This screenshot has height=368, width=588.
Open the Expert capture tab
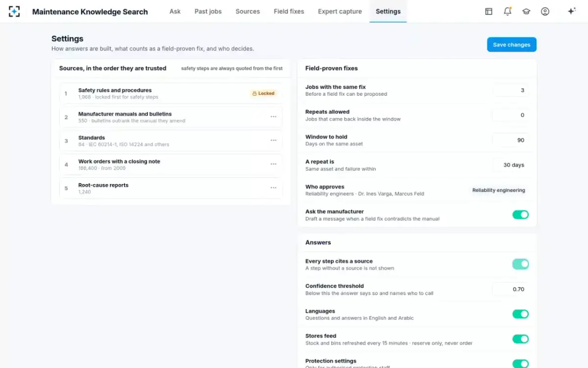[340, 11]
